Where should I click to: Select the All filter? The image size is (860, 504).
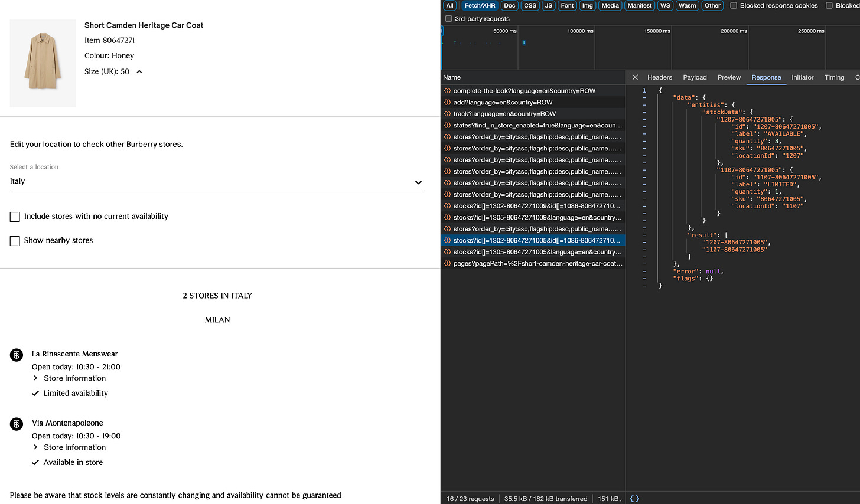pos(450,5)
